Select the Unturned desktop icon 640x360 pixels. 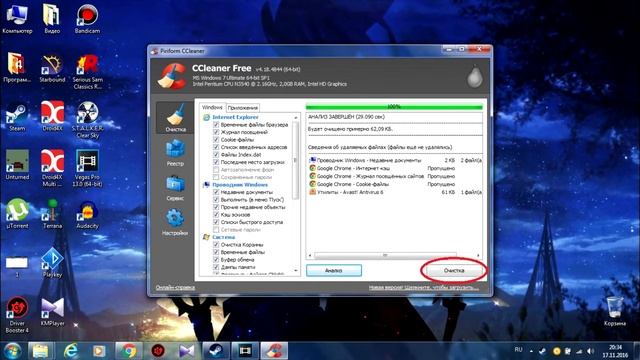pyautogui.click(x=17, y=165)
